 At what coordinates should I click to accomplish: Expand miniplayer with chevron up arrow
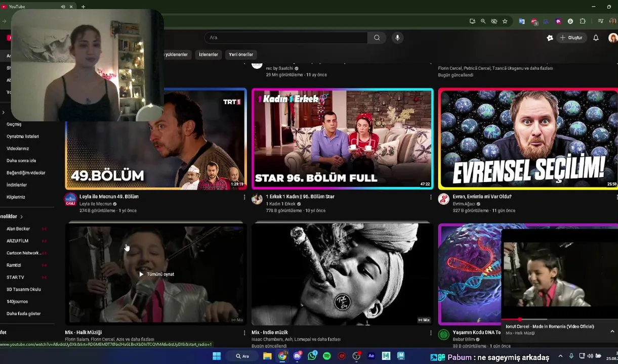pyautogui.click(x=612, y=332)
